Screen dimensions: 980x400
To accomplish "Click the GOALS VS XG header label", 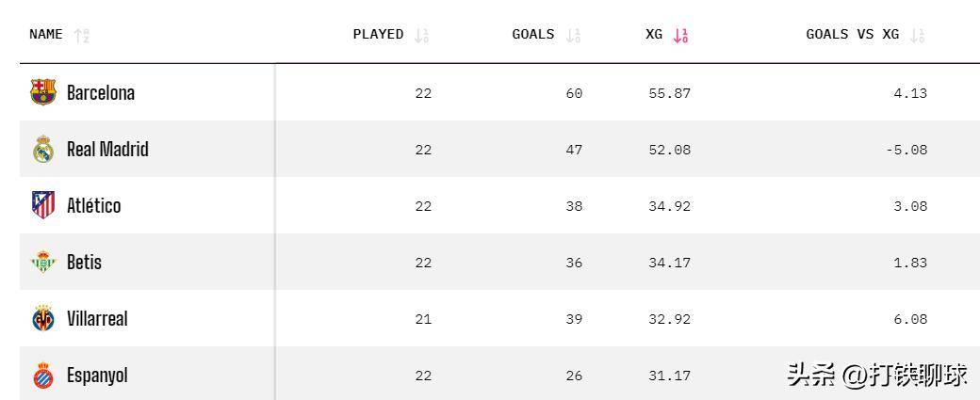I will (x=853, y=35).
